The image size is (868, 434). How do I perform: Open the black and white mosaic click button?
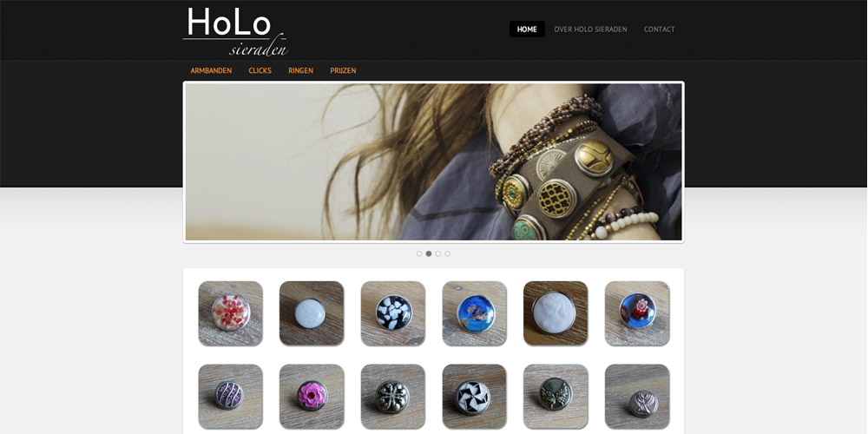click(393, 313)
